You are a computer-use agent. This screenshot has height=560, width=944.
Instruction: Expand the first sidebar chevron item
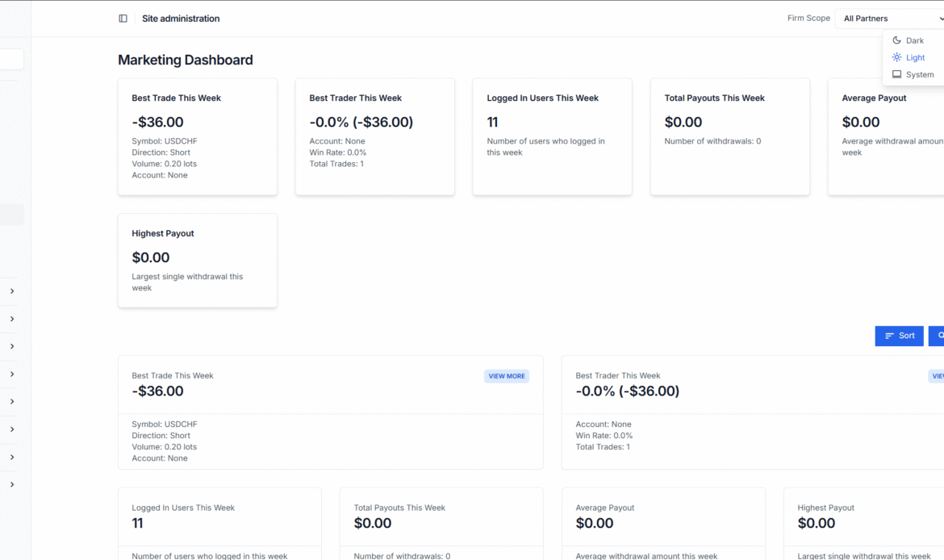12,291
